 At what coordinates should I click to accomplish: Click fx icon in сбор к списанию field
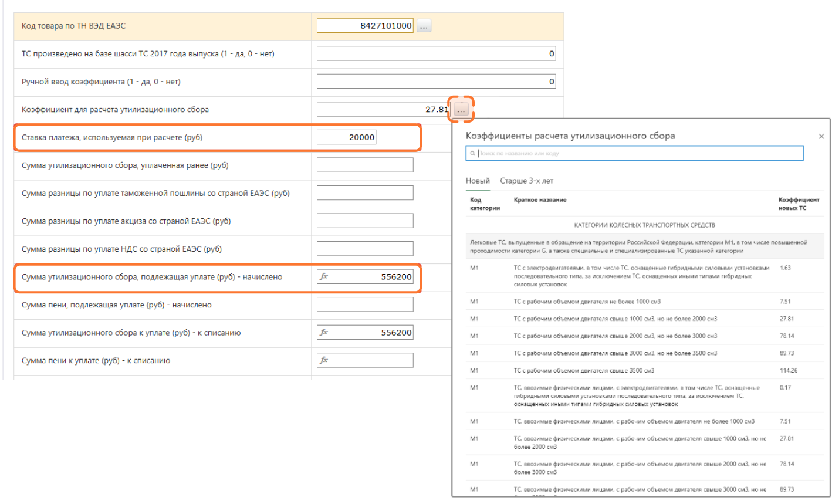tap(324, 332)
